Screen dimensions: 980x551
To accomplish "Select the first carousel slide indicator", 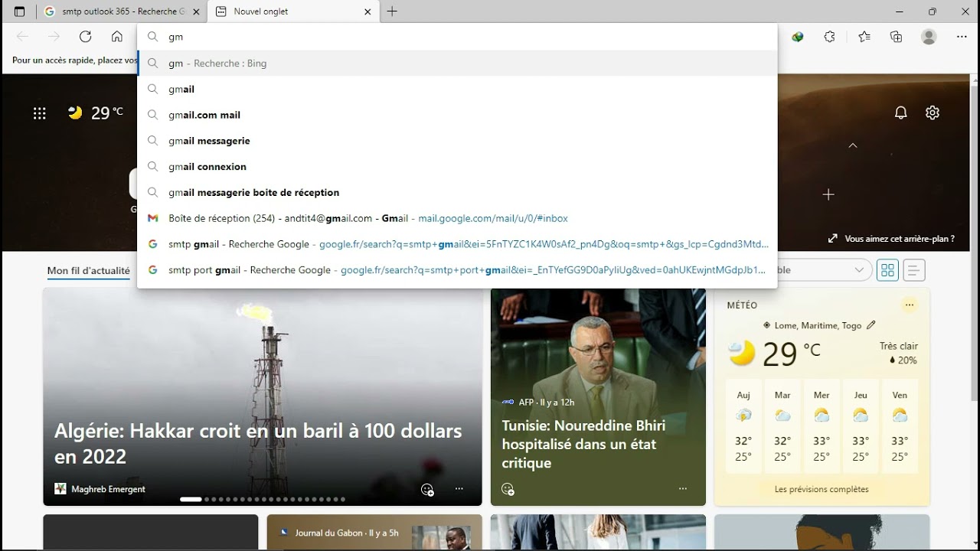I will tap(191, 499).
